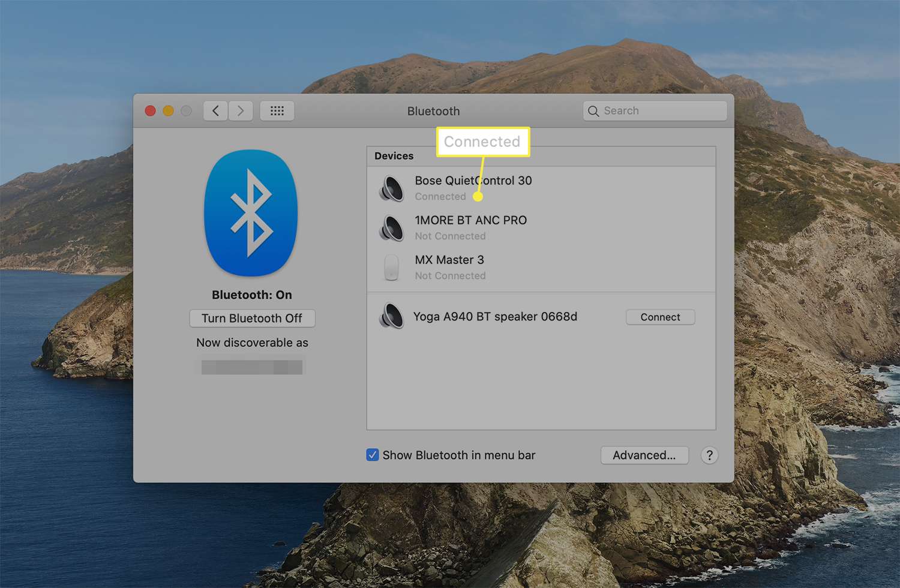Screen dimensions: 900x588
Task: Connect the Yoga A940 BT speaker
Action: pyautogui.click(x=660, y=317)
